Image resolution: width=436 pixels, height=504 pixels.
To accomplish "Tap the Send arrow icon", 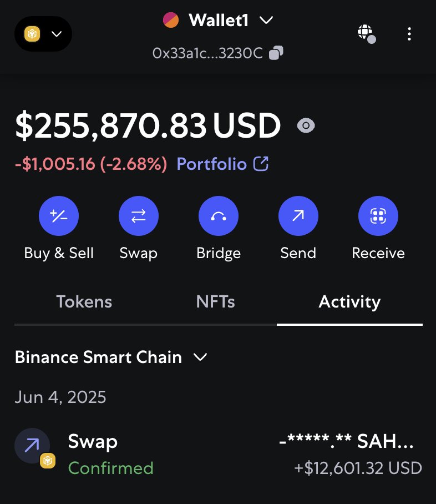I will point(298,216).
